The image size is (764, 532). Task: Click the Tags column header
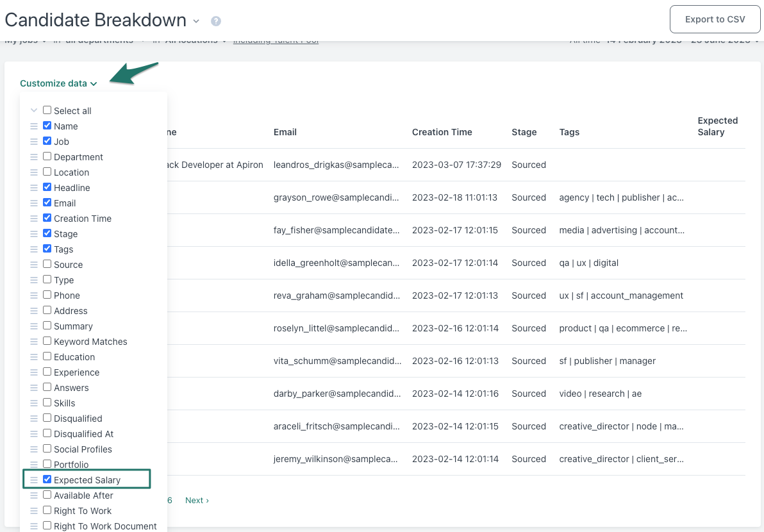[569, 132]
